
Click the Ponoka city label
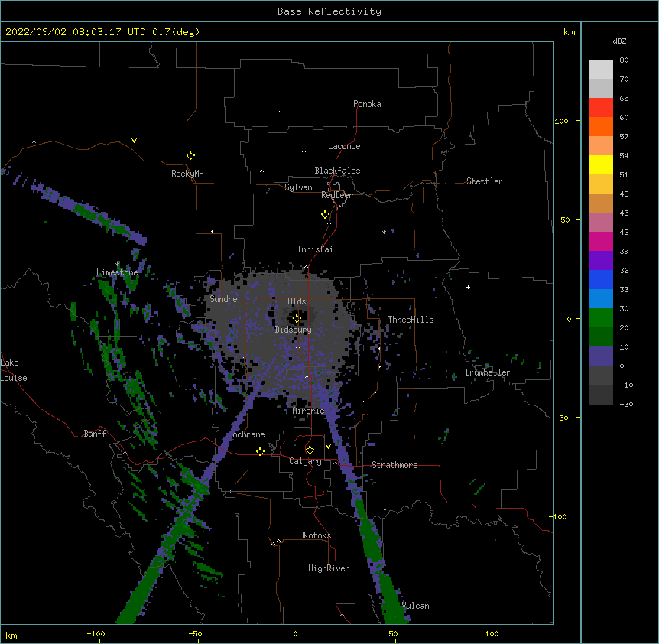pos(367,104)
